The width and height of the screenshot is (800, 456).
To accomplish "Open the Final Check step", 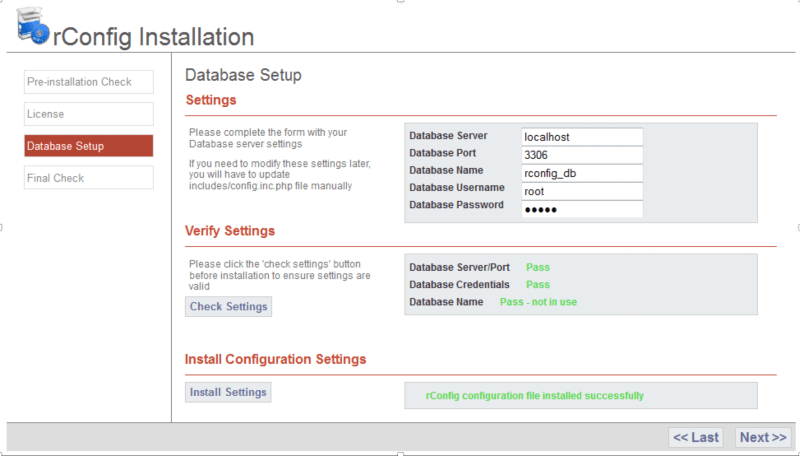I will click(x=88, y=178).
